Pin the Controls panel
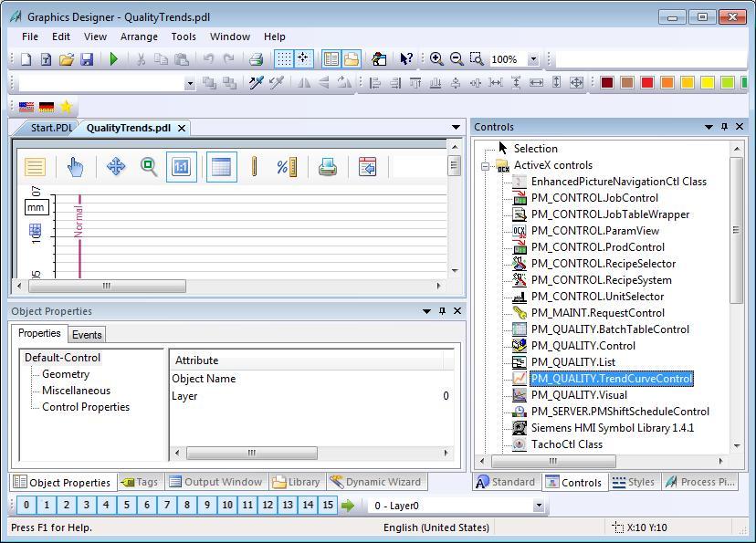 coord(724,127)
